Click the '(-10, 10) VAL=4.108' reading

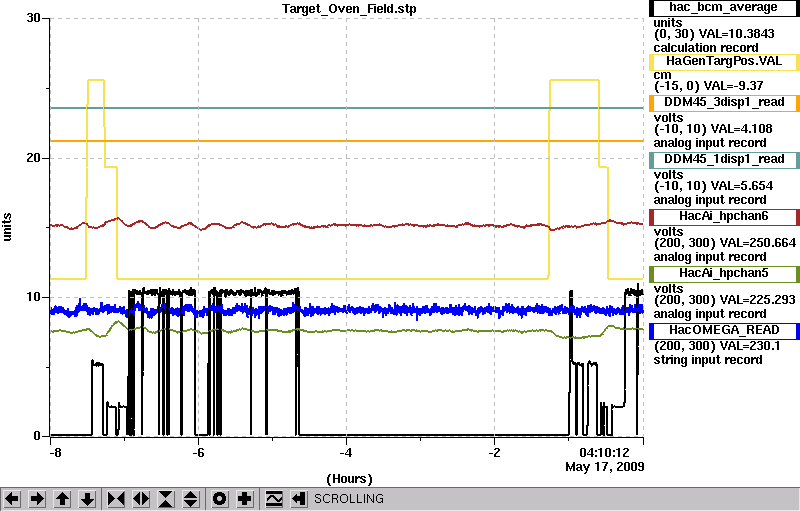[713, 129]
